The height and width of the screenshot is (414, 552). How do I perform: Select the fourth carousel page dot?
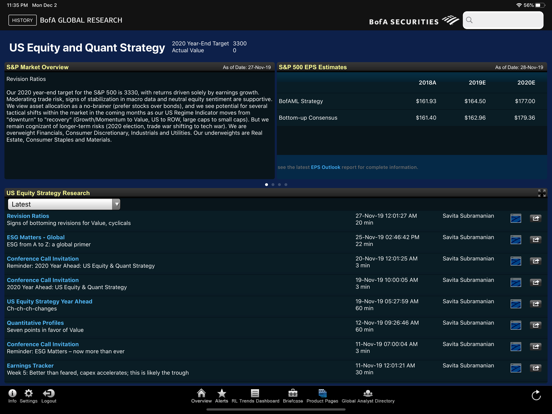pyautogui.click(x=286, y=184)
